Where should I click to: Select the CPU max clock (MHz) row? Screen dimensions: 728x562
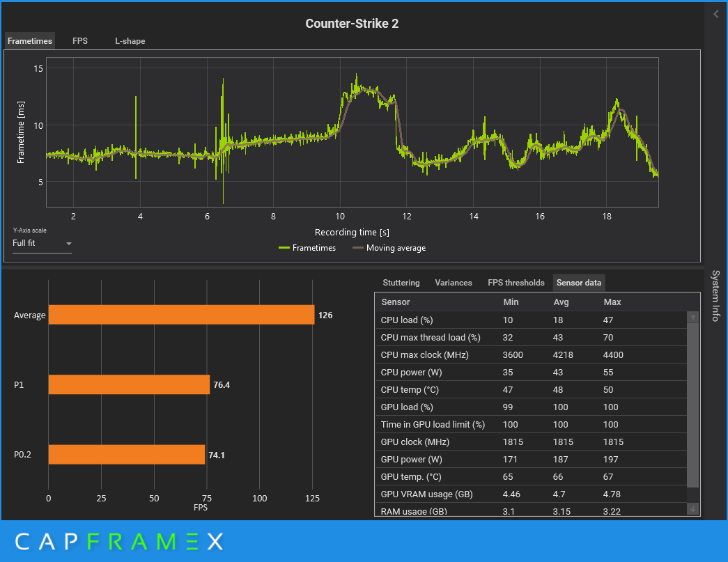531,355
